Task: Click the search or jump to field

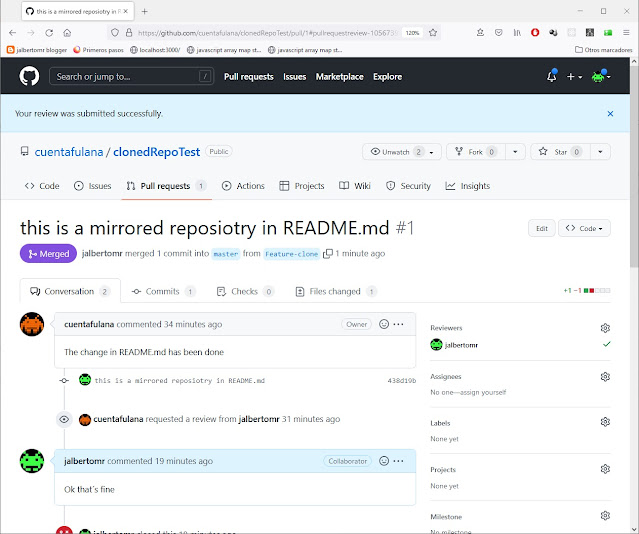Action: coord(132,76)
